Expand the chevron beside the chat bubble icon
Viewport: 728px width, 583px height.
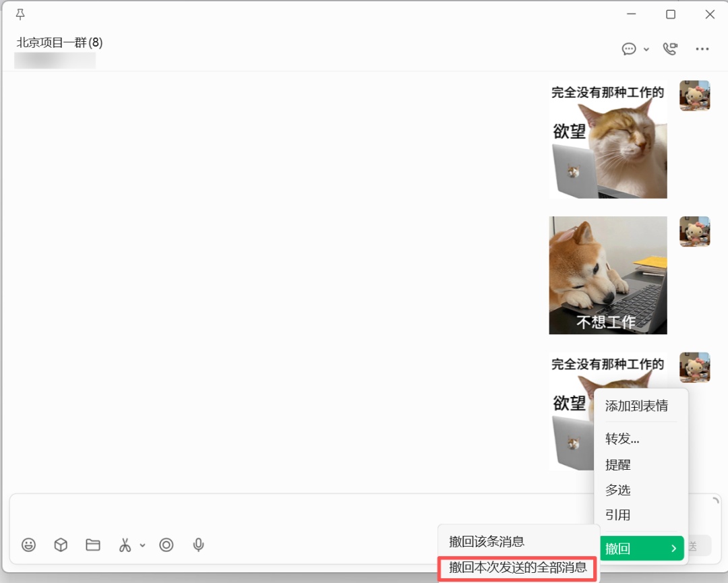click(646, 51)
